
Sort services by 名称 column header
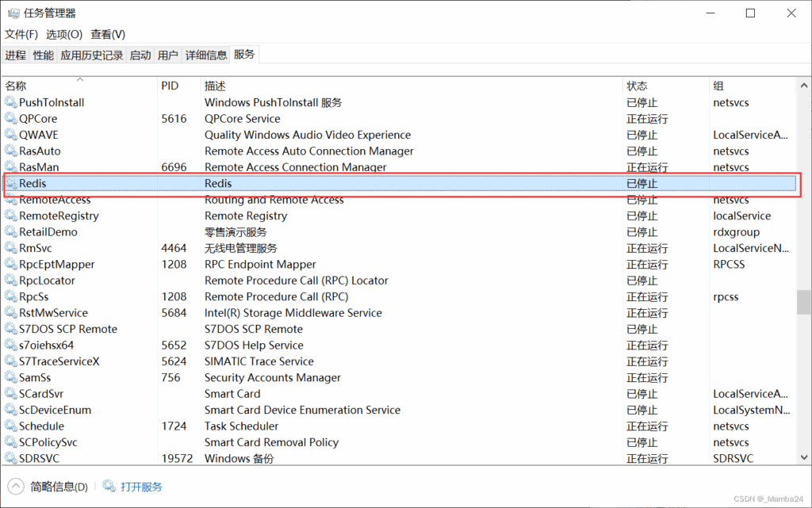16,86
